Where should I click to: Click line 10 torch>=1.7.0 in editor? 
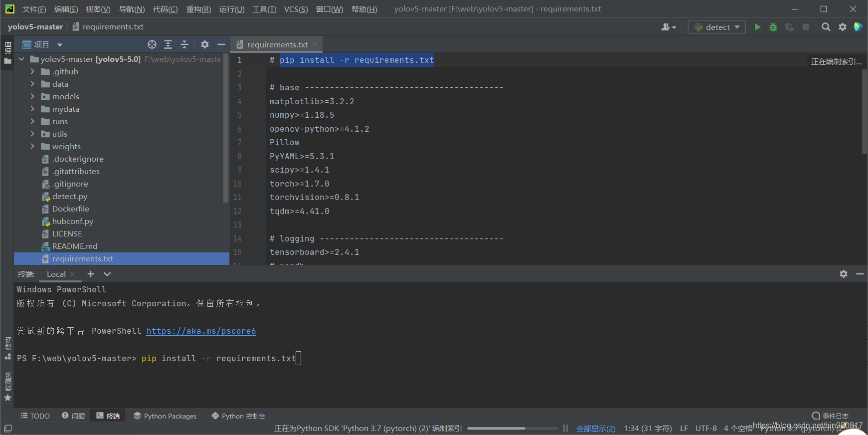point(300,184)
